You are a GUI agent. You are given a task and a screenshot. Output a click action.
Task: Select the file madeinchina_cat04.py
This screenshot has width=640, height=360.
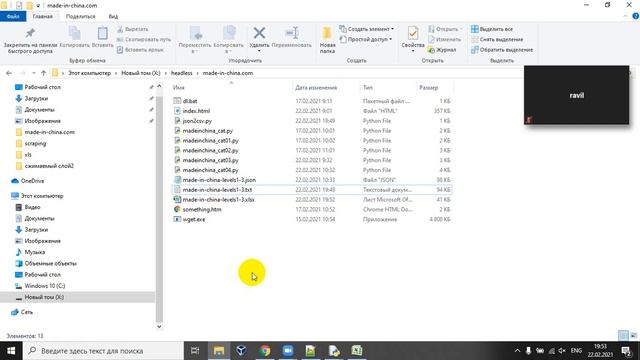(x=211, y=170)
